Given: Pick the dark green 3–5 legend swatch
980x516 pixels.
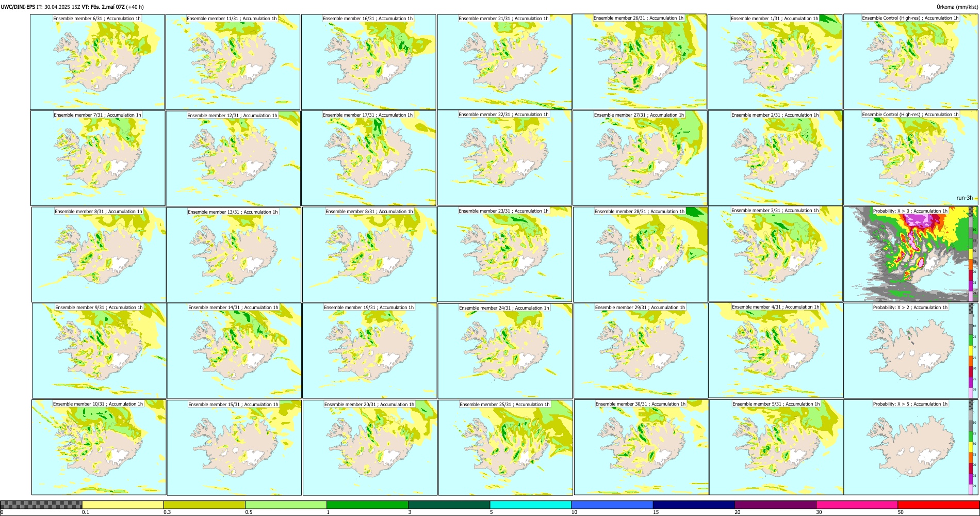Looking at the screenshot, I should click(449, 505).
